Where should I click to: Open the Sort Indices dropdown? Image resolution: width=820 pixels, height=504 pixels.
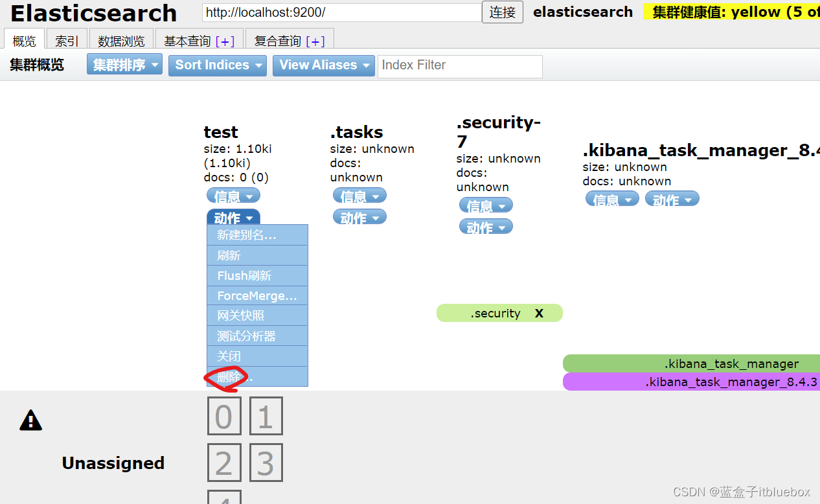click(217, 65)
